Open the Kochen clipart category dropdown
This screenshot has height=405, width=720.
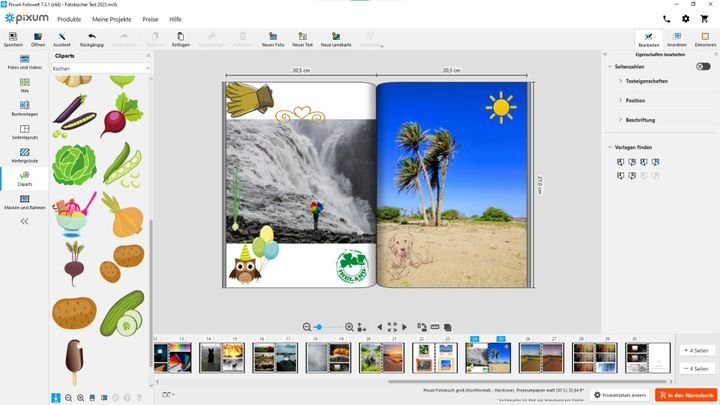coord(101,68)
